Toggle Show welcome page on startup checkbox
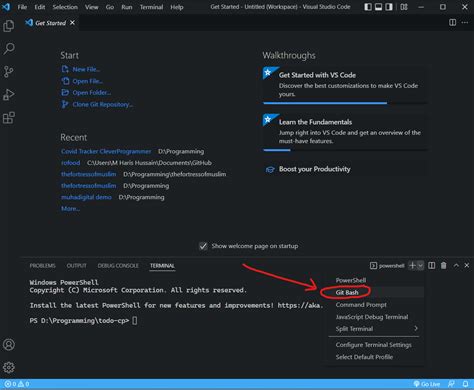The width and height of the screenshot is (474, 390). 203,246
